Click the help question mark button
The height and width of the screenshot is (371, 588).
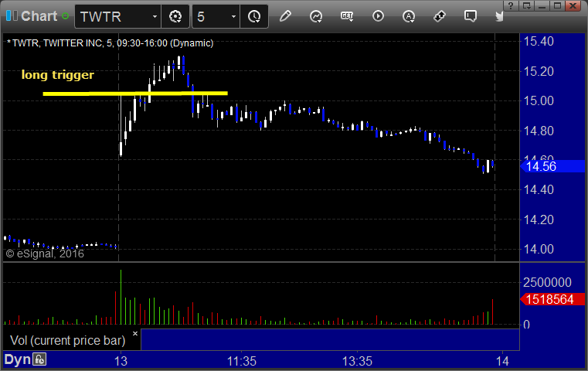511,5
